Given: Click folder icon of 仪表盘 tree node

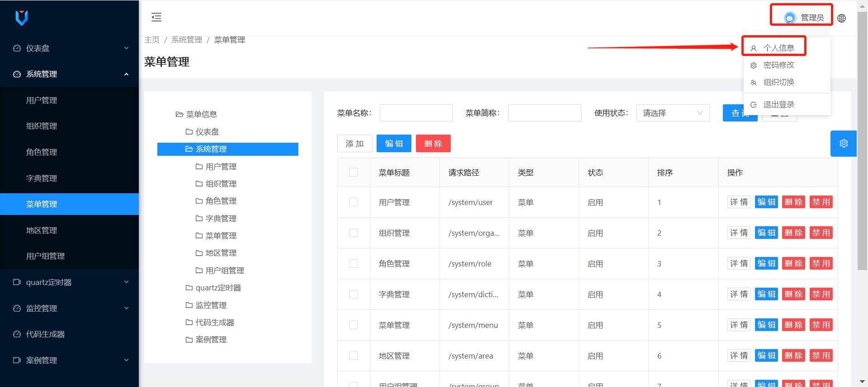Looking at the screenshot, I should (189, 132).
